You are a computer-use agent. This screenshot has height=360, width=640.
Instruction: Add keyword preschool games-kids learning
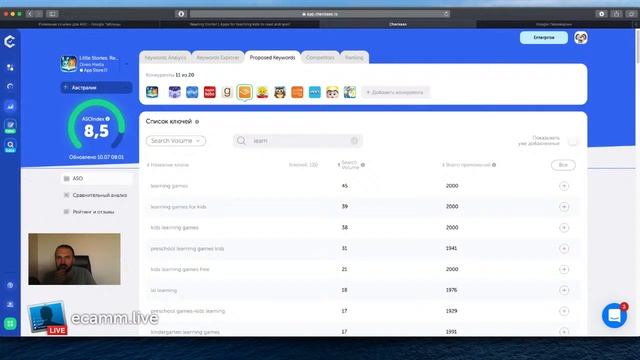pos(564,311)
